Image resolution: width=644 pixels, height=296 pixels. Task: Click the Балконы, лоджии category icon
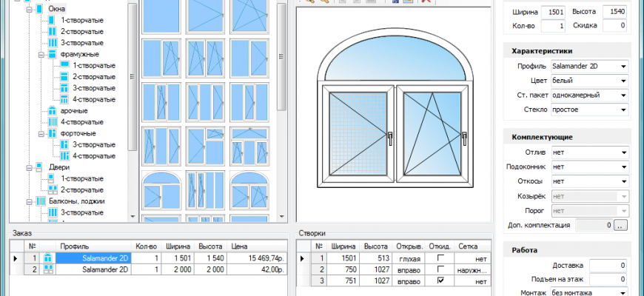click(x=39, y=201)
